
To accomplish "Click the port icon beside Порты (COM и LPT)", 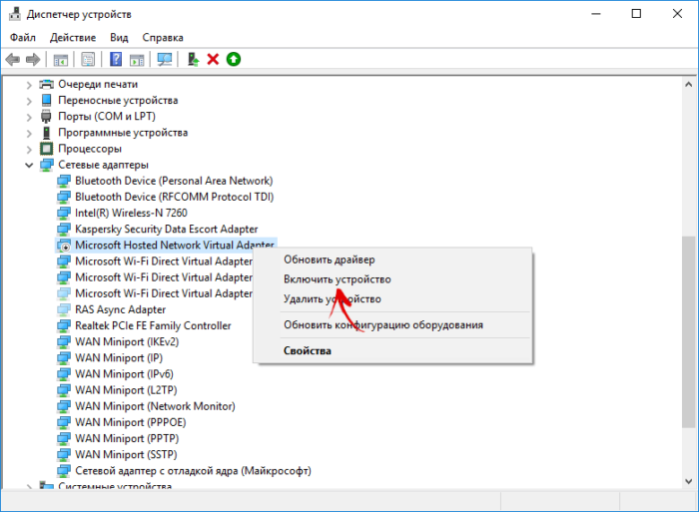I will coord(46,116).
